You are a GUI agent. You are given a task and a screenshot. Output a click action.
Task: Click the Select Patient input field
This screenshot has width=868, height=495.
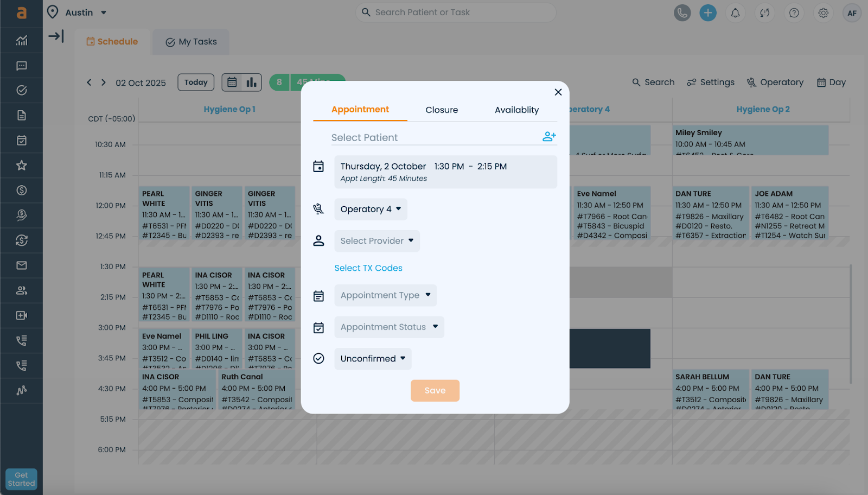point(429,138)
